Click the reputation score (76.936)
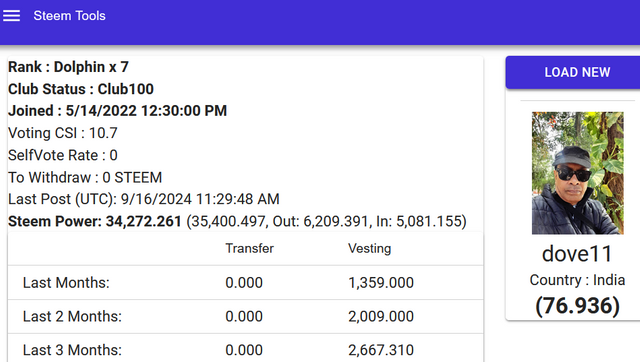Viewport: 640px width, 362px height. click(x=577, y=306)
